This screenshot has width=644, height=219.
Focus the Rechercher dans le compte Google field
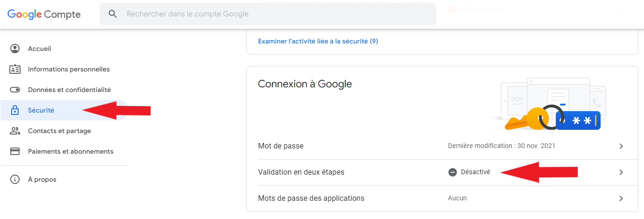coord(267,14)
